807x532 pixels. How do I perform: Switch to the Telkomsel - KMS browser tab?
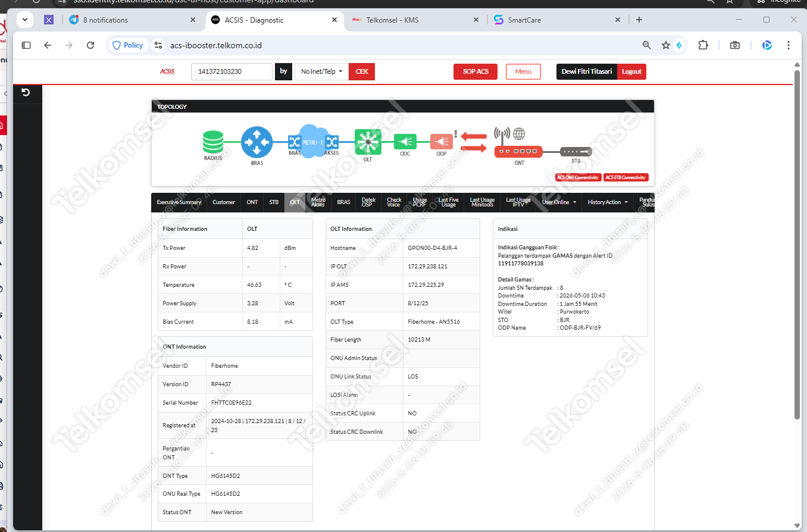pyautogui.click(x=415, y=20)
